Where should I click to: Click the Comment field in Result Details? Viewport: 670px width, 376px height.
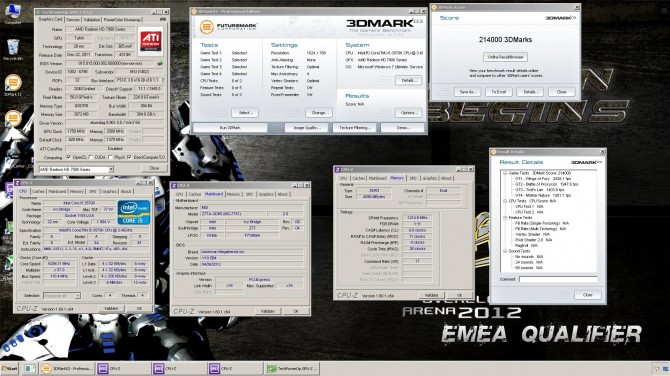[x=558, y=279]
